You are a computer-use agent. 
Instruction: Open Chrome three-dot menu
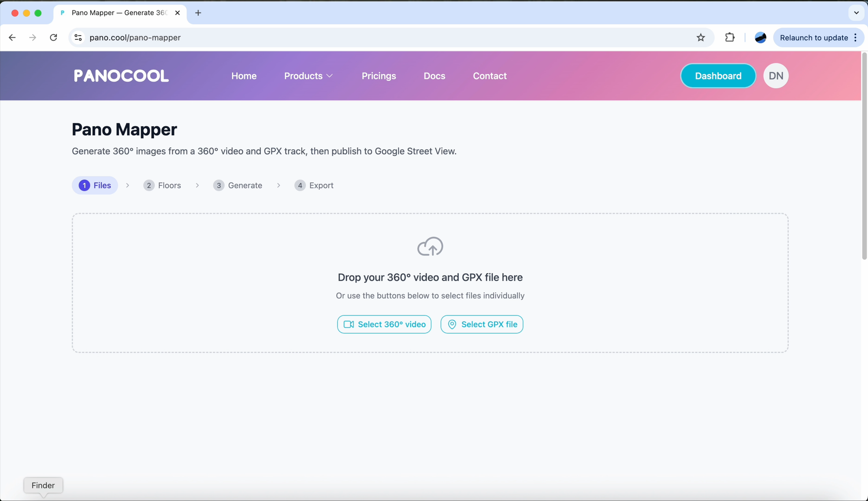[x=855, y=38]
